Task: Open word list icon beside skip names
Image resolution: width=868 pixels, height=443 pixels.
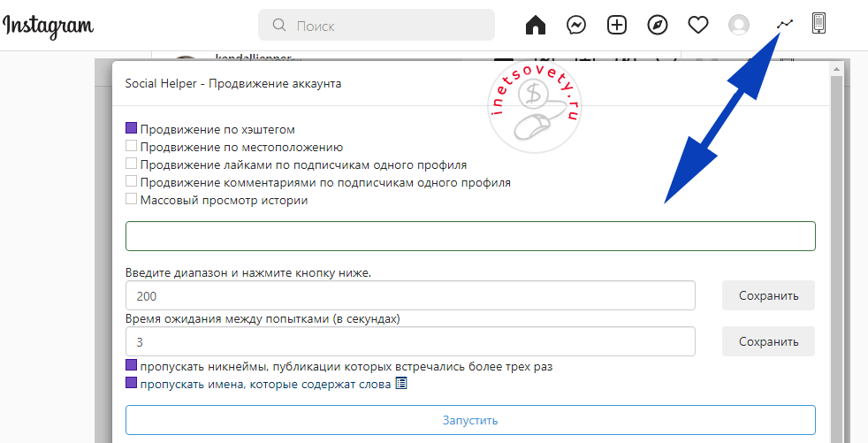Action: point(400,384)
